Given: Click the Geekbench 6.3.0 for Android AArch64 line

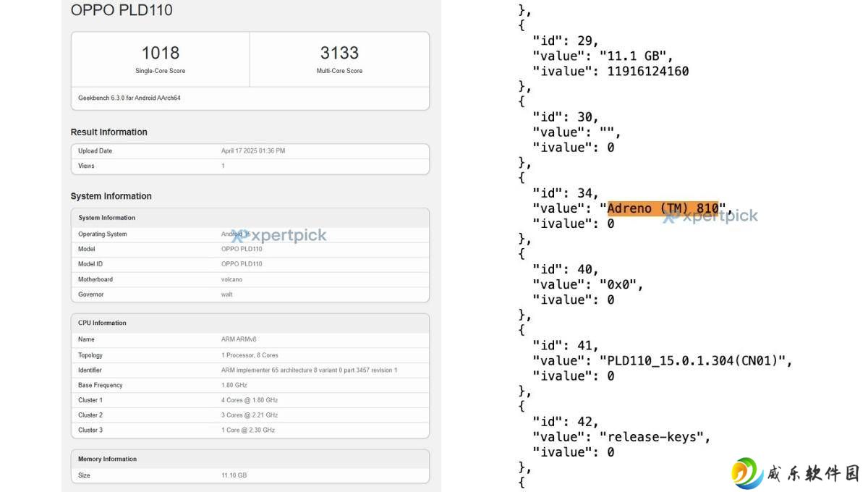Looking at the screenshot, I should [x=129, y=98].
